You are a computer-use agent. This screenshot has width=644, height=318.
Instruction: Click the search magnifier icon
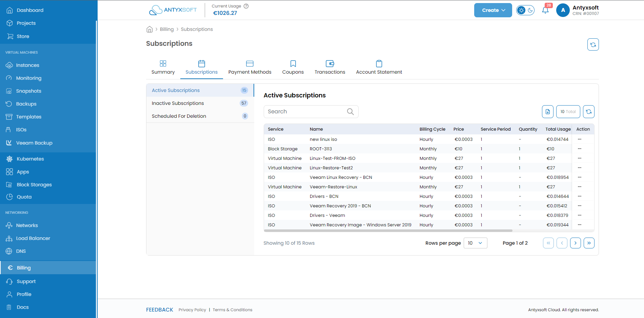tap(350, 112)
